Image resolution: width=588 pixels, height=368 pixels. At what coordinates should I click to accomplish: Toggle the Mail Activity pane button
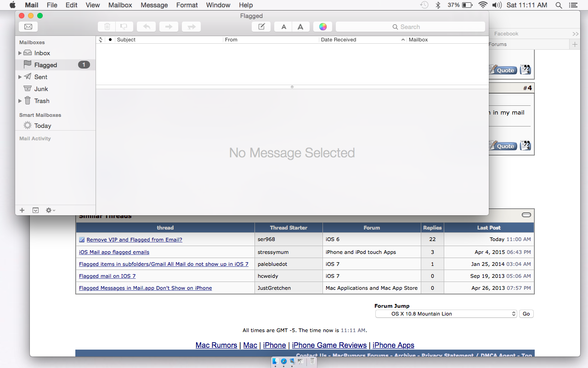pos(36,210)
